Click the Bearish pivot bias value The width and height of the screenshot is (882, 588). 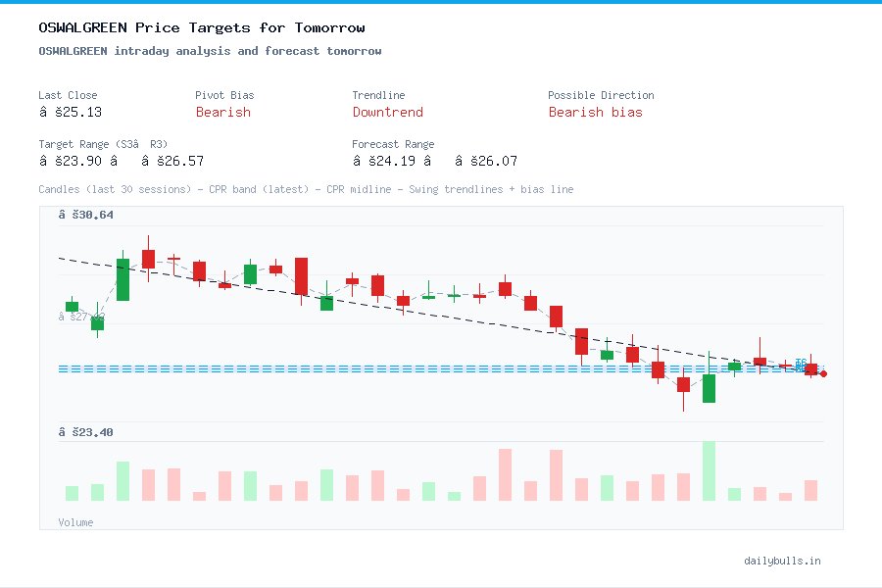[223, 112]
